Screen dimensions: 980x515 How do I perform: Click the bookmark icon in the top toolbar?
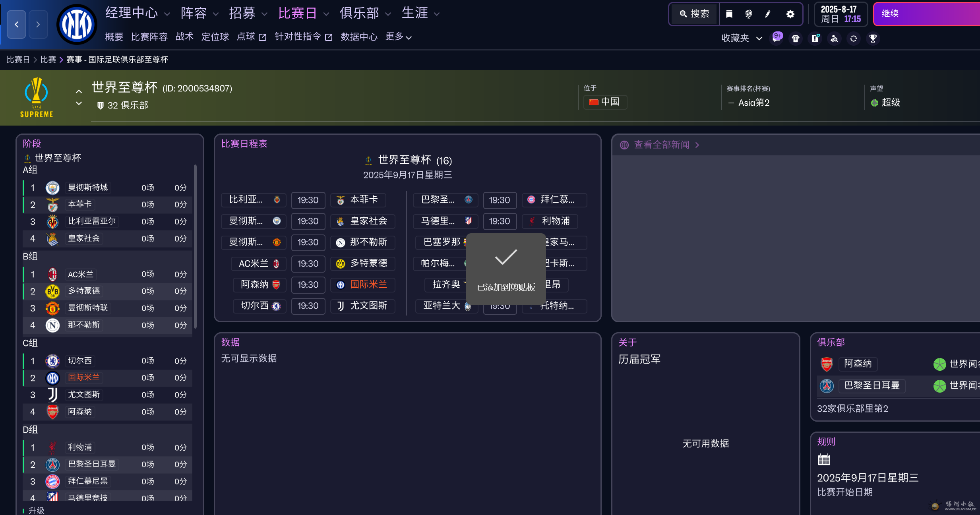pyautogui.click(x=729, y=14)
